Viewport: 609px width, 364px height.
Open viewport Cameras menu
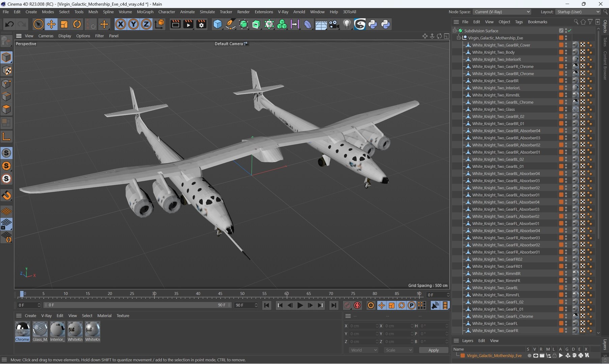(46, 36)
